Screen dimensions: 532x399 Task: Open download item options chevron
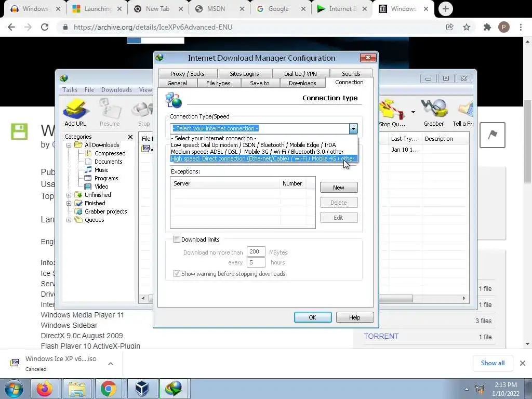tap(111, 364)
